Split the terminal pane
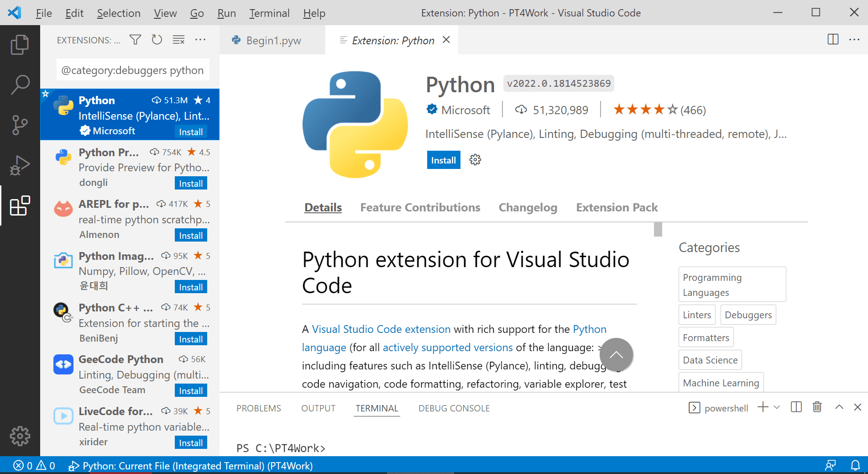This screenshot has height=474, width=868. coord(796,407)
